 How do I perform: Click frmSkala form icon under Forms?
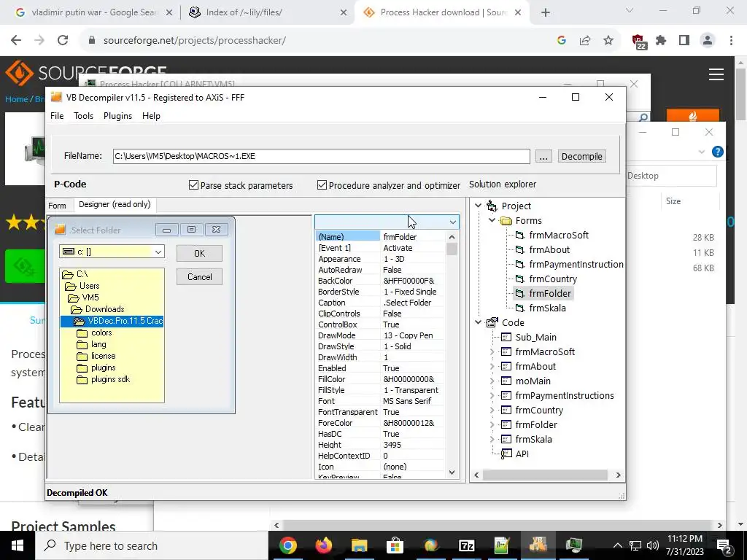tap(519, 308)
